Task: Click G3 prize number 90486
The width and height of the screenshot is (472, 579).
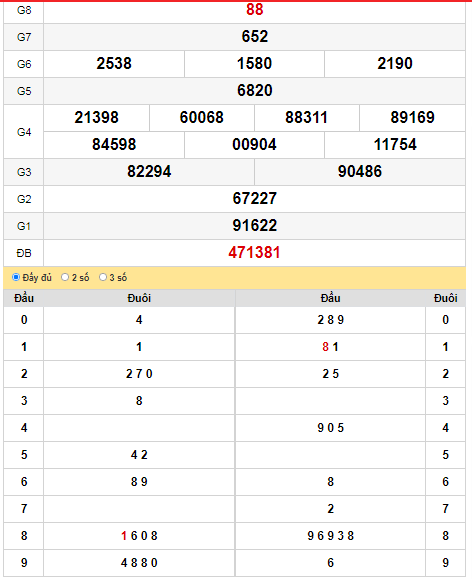Action: click(x=360, y=171)
